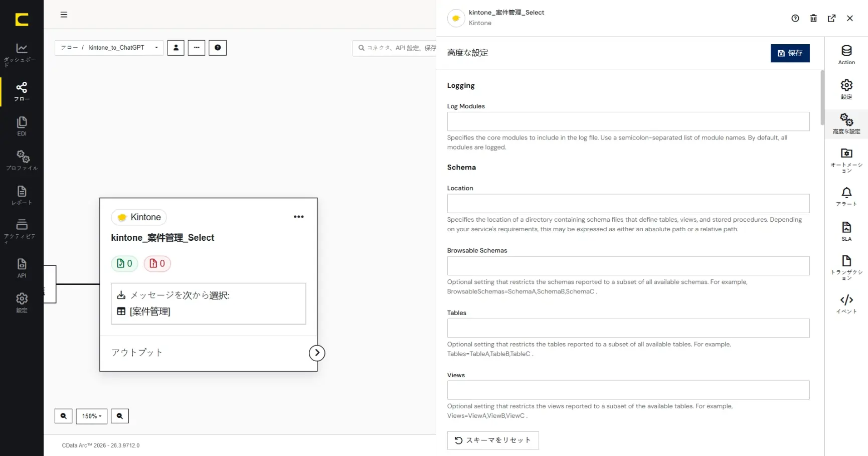The height and width of the screenshot is (456, 868).
Task: Open the EDI sidebar section
Action: pyautogui.click(x=22, y=126)
